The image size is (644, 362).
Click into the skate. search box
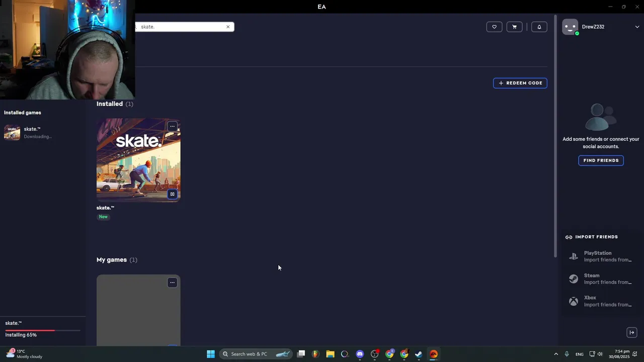[x=184, y=27]
